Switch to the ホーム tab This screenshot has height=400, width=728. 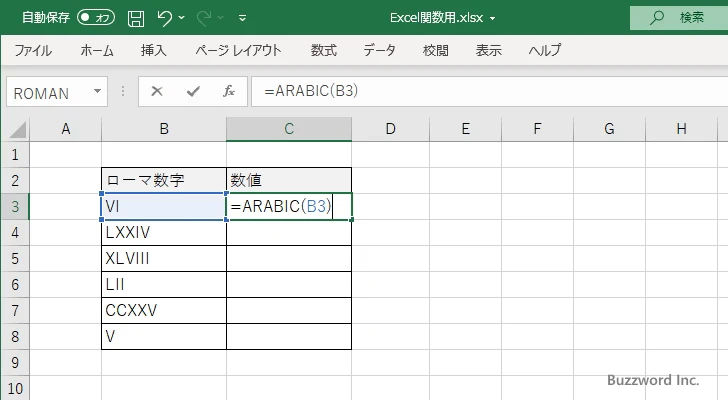[97, 50]
